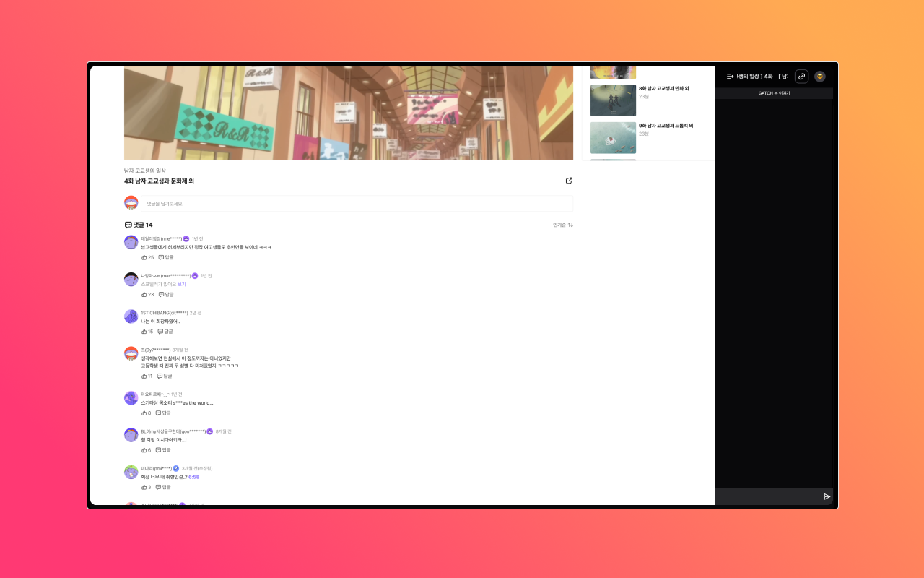The height and width of the screenshot is (578, 924).
Task: Send the chat message with the arrow icon
Action: coord(827,496)
